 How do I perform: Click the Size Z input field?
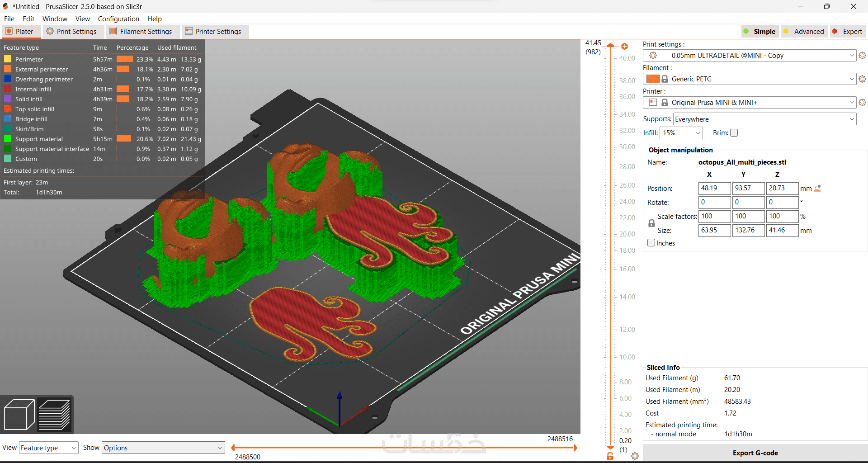782,230
